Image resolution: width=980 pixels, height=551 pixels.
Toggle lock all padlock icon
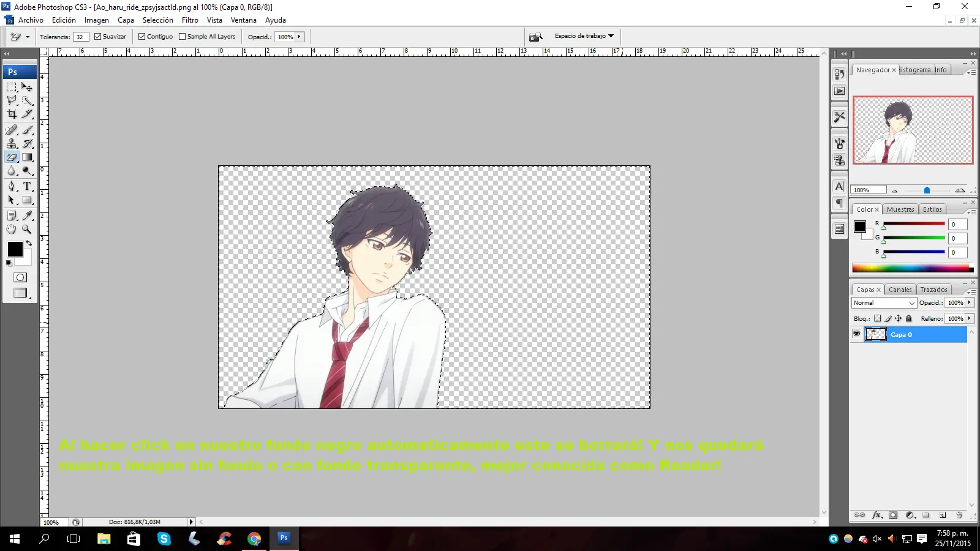tap(909, 318)
